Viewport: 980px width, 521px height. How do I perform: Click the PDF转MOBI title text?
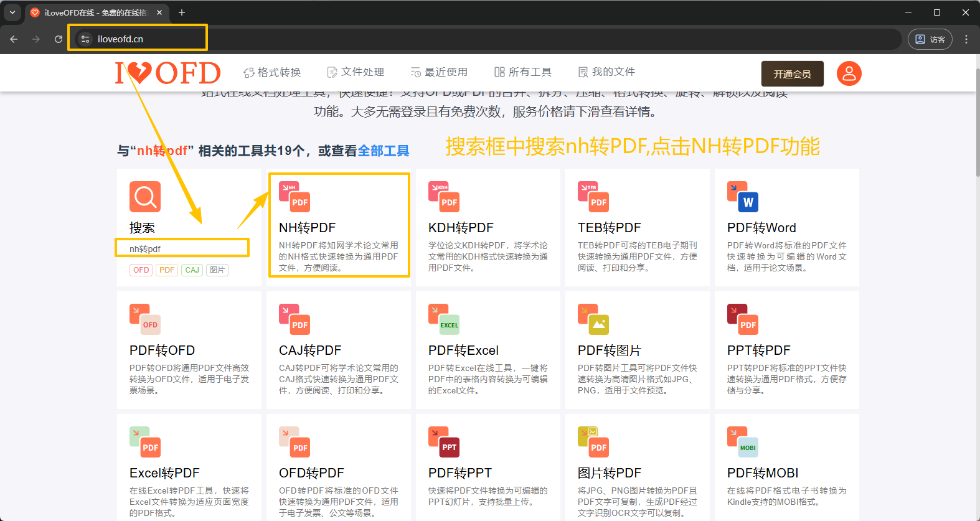click(x=763, y=473)
